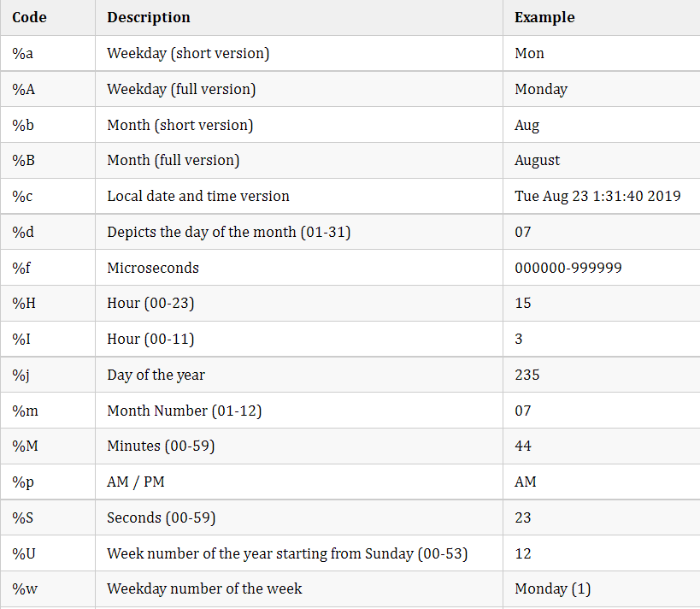Click the %U code cell
The width and height of the screenshot is (700, 609).
pyautogui.click(x=23, y=553)
